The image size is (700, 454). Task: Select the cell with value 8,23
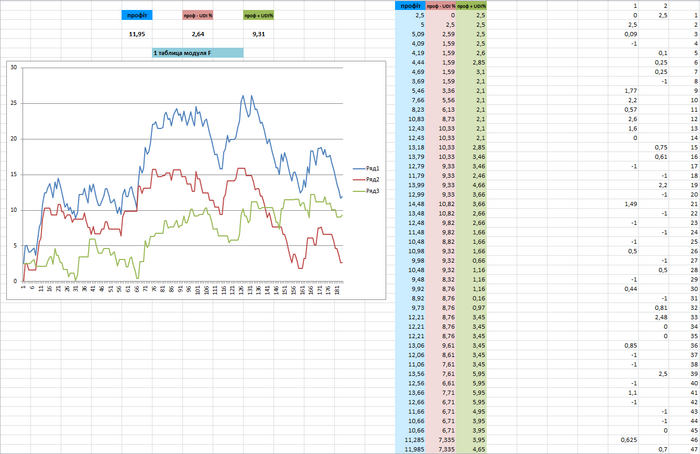[410, 110]
